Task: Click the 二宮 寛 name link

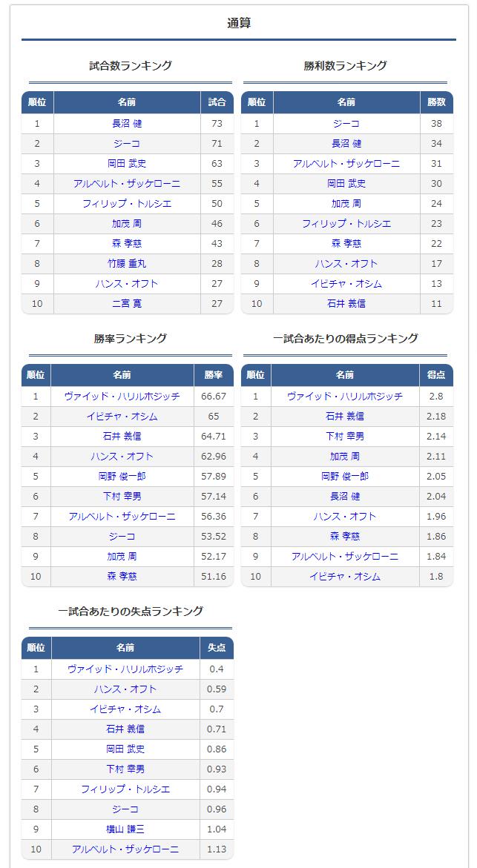Action: (x=127, y=303)
